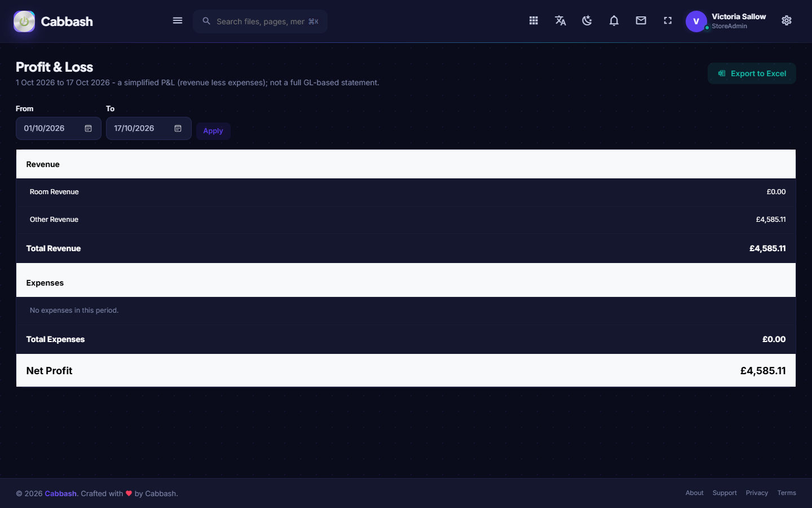This screenshot has height=508, width=812.
Task: Follow the Cabbash link in footer
Action: (60, 493)
